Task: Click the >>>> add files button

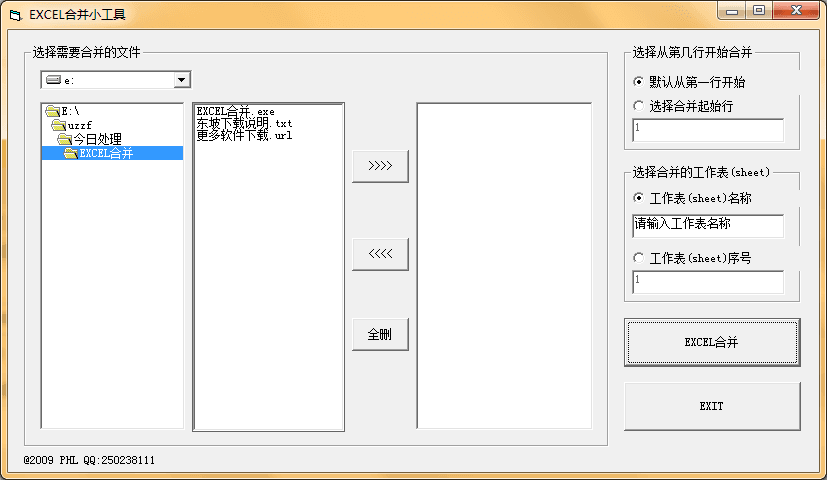Action: (380, 166)
